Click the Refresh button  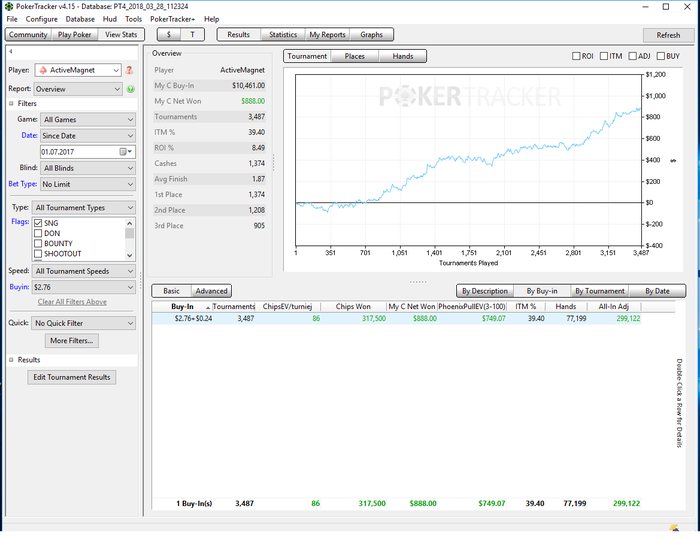668,35
